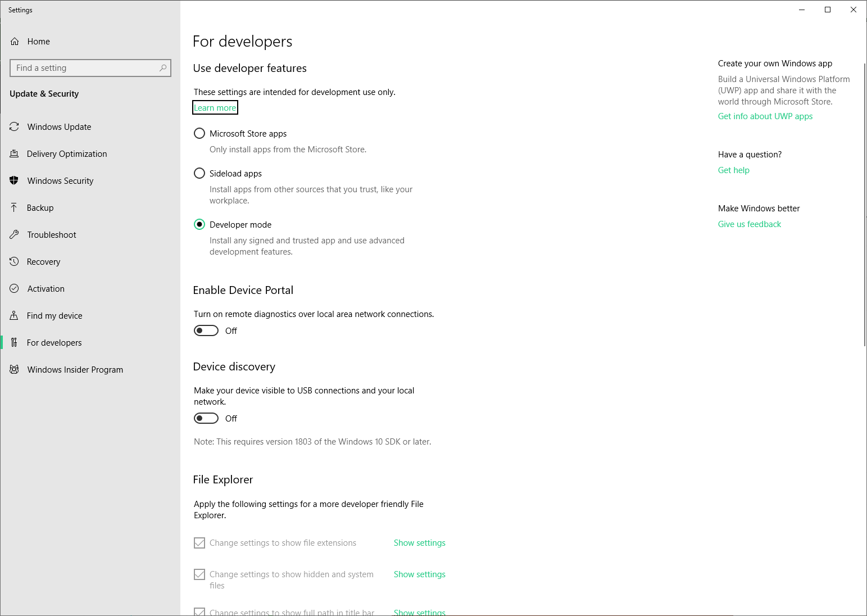Click 'Enable Device Portal' heading text
Viewport: 867px width, 616px height.
pos(243,290)
